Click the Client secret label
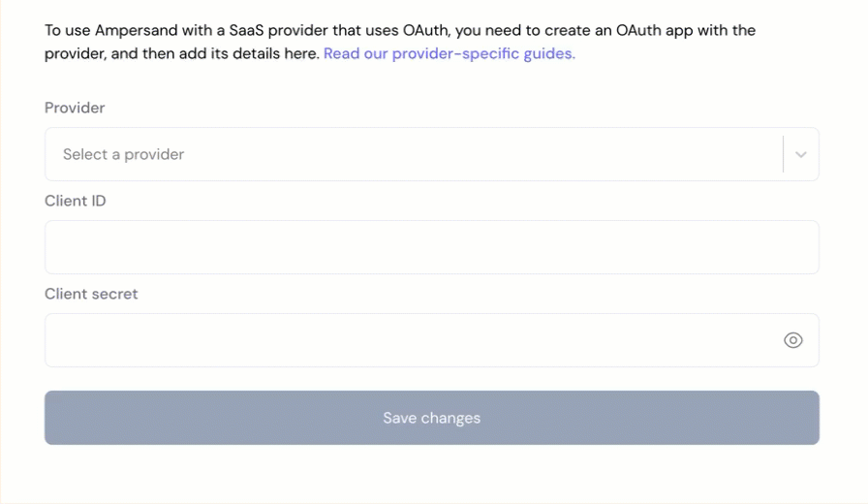Screen dimensions: 868x504 click(x=91, y=294)
